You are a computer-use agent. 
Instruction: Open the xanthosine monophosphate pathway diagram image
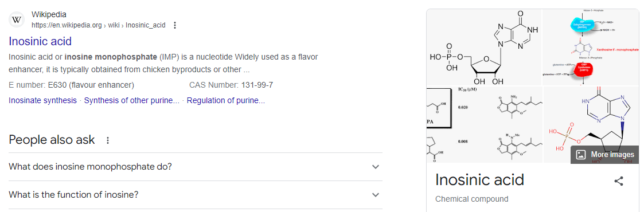coord(591,47)
